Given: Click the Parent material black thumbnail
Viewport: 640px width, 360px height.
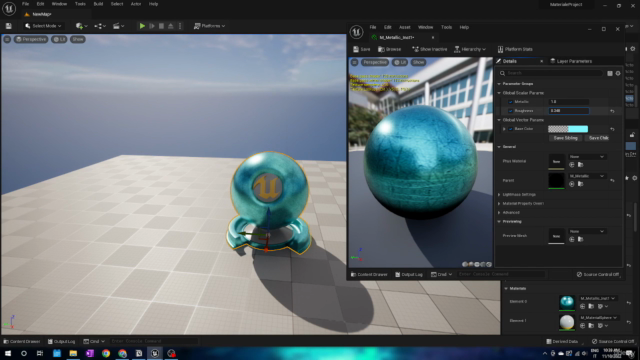Looking at the screenshot, I should click(556, 180).
